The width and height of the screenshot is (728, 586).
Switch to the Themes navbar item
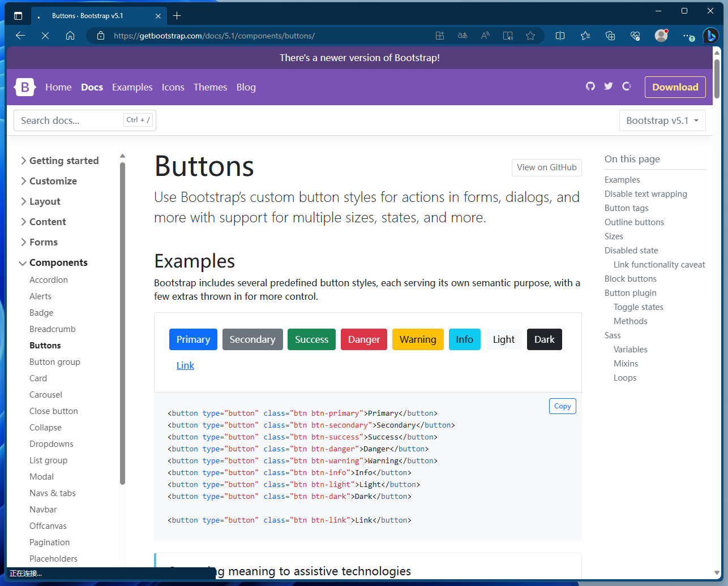click(210, 87)
